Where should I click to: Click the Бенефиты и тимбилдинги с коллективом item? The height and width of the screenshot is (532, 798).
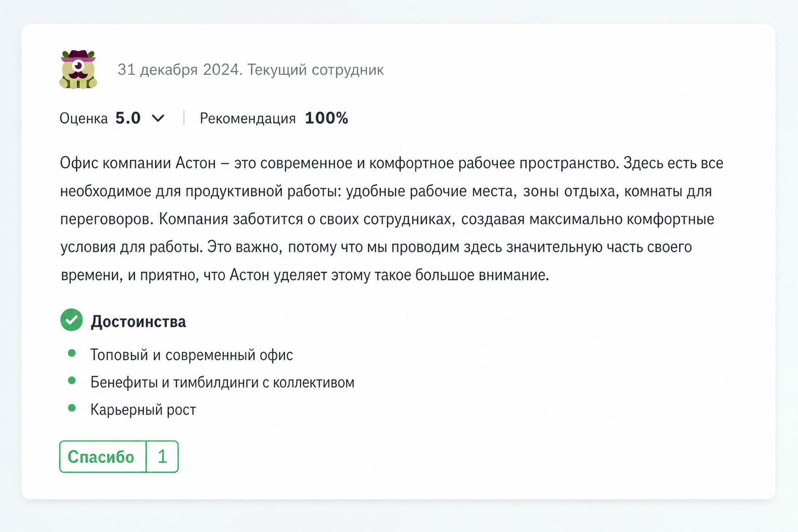click(222, 382)
